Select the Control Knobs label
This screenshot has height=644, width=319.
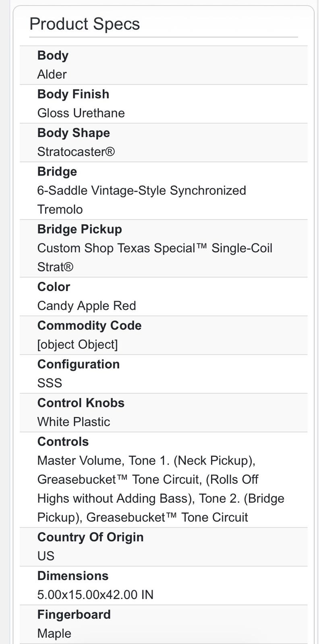[x=81, y=403]
